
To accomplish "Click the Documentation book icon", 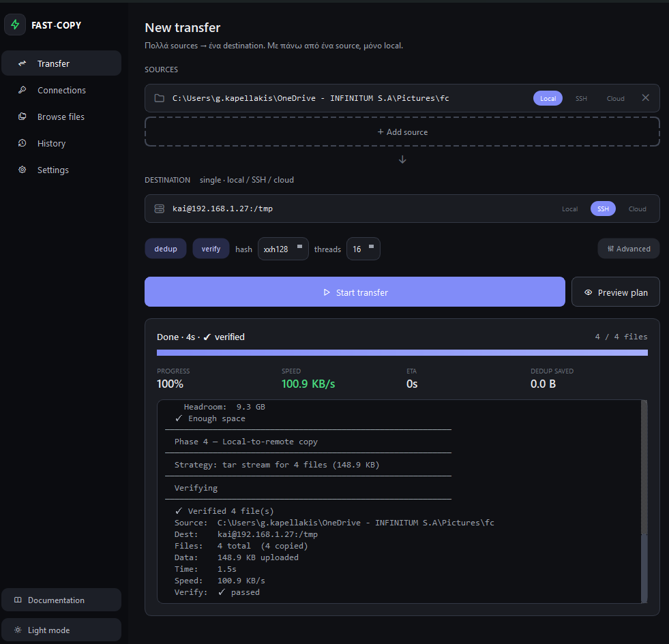I will (18, 600).
